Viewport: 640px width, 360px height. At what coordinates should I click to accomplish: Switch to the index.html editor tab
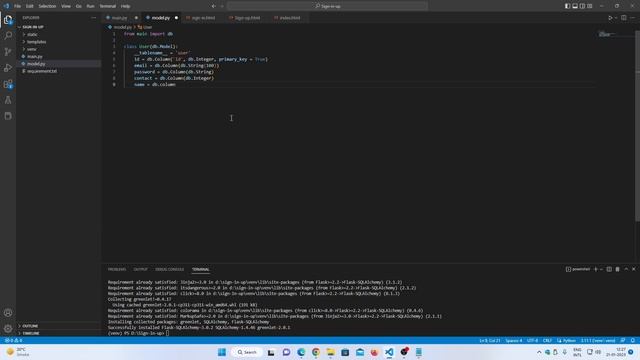click(x=289, y=18)
